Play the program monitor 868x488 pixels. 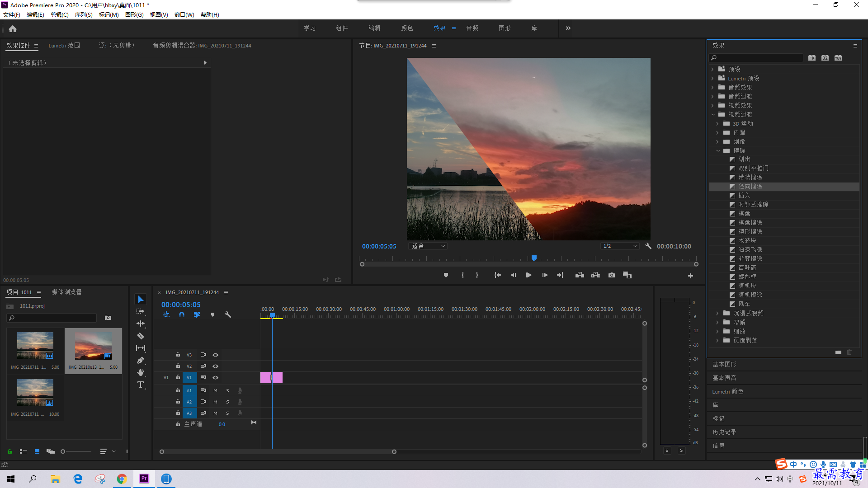[528, 275]
